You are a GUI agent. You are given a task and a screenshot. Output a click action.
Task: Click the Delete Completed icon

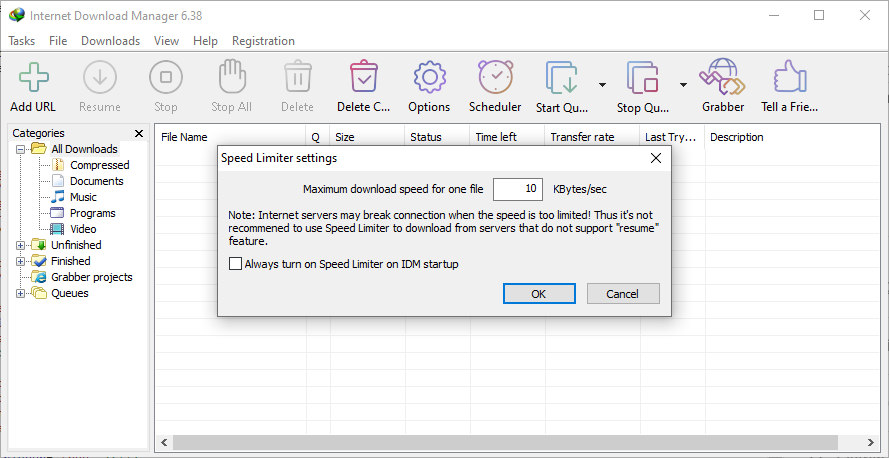(x=363, y=77)
